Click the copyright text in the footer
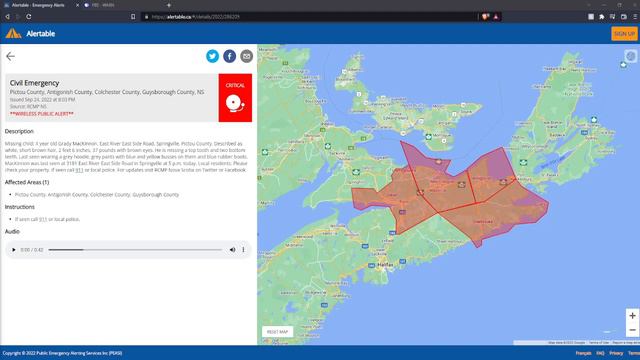Image resolution: width=640 pixels, height=360 pixels. [62, 353]
